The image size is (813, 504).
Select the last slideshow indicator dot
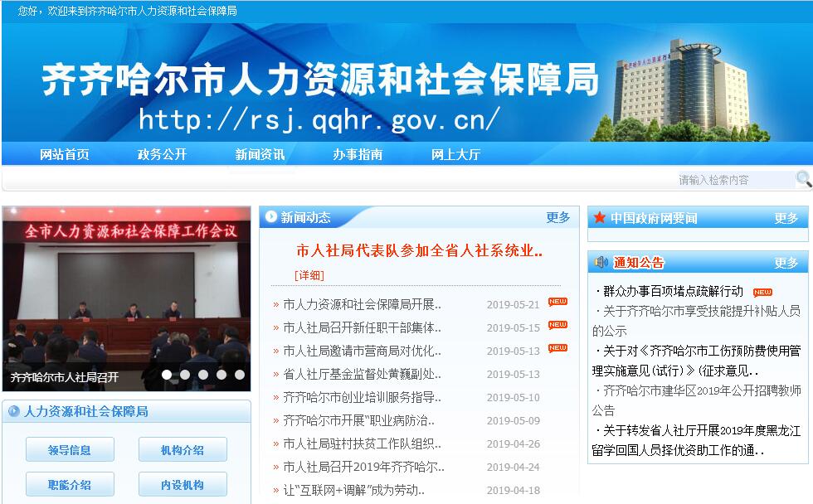240,375
